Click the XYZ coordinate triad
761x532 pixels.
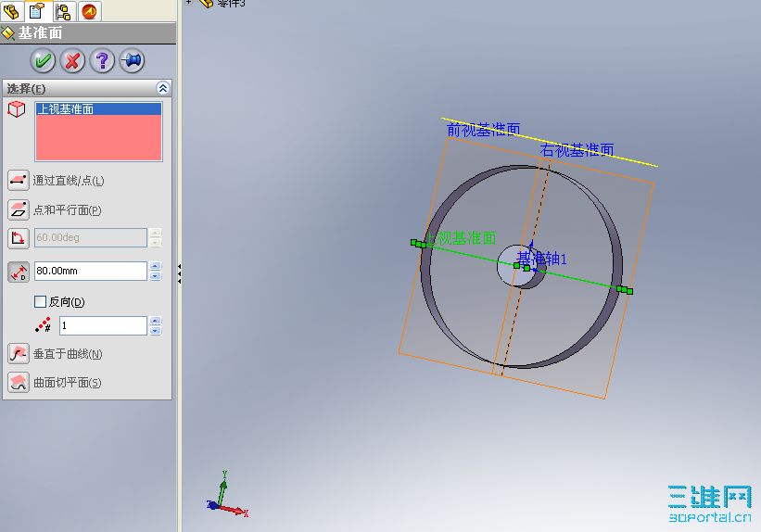click(226, 496)
